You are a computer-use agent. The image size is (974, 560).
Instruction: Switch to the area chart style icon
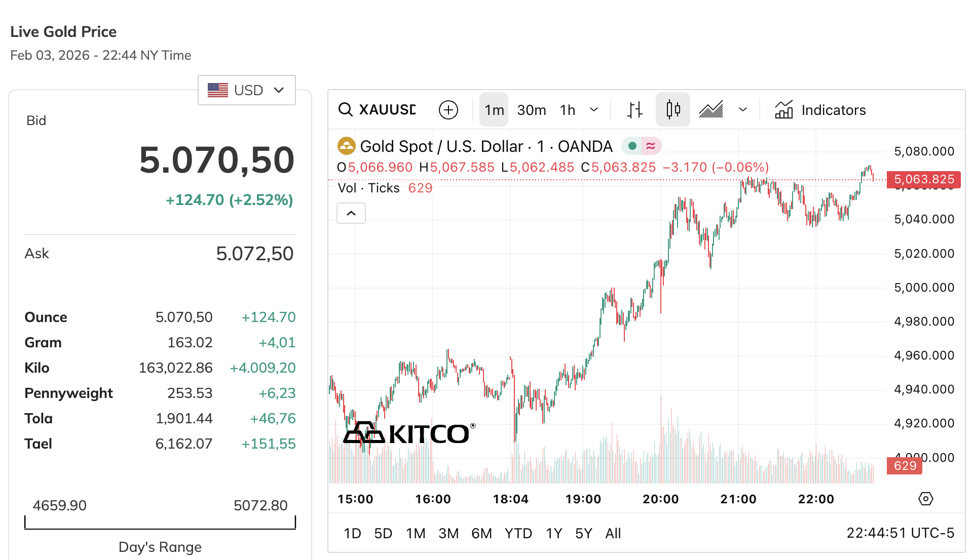coord(710,109)
